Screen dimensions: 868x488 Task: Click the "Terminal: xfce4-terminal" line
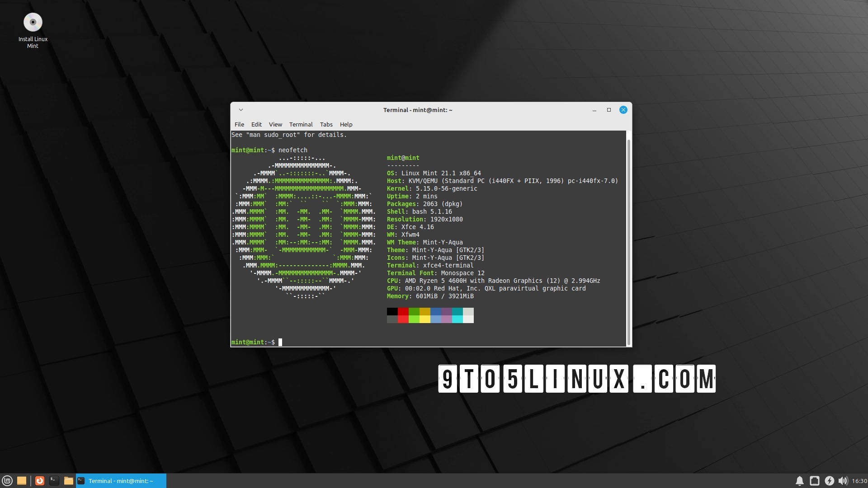pos(430,265)
